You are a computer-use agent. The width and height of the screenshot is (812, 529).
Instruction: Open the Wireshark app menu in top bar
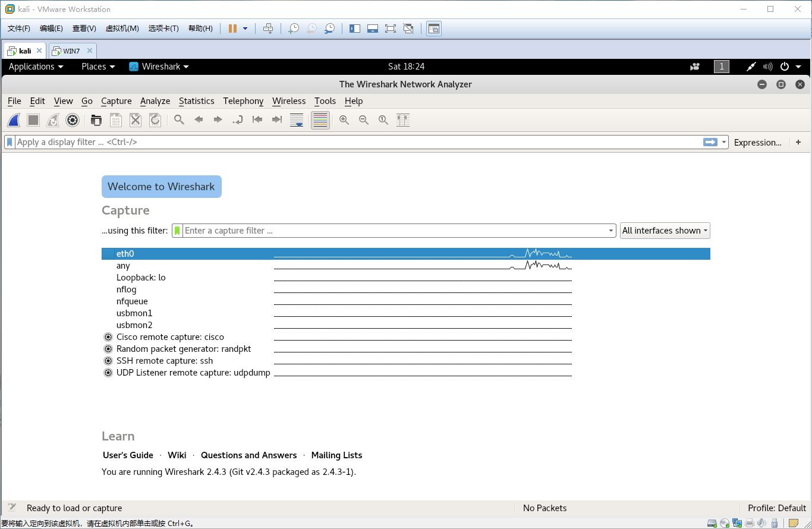(x=159, y=67)
